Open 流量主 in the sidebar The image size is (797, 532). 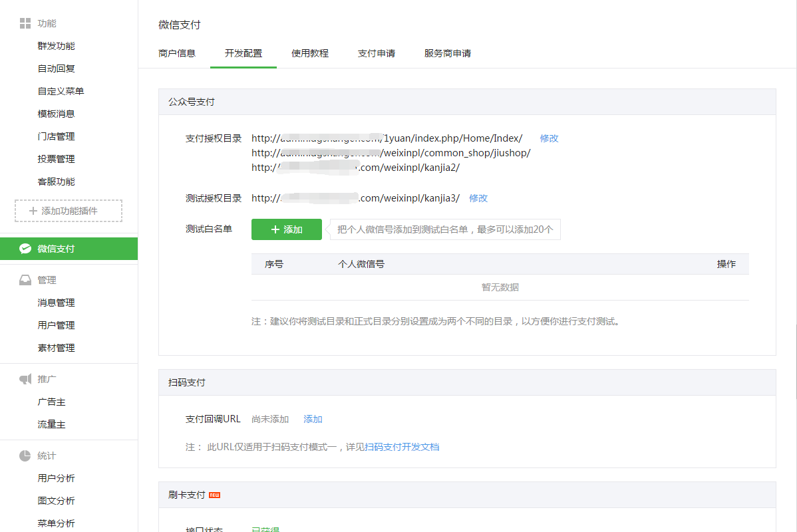(51, 425)
